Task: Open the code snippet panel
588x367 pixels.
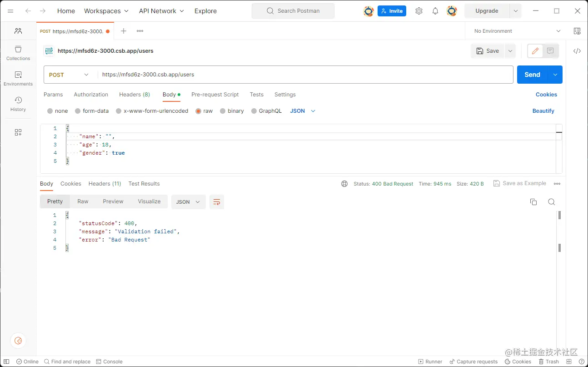Action: pos(577,51)
